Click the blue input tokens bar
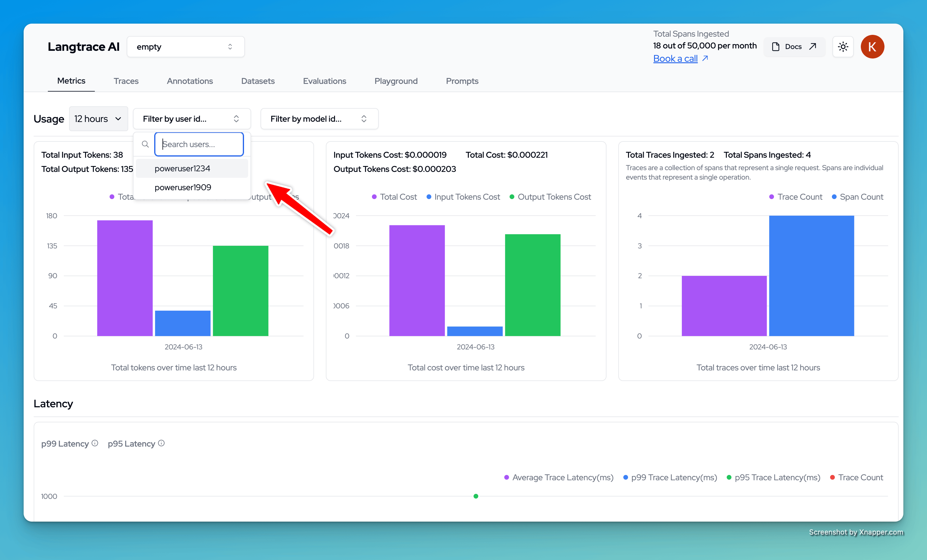927x560 pixels. [183, 323]
